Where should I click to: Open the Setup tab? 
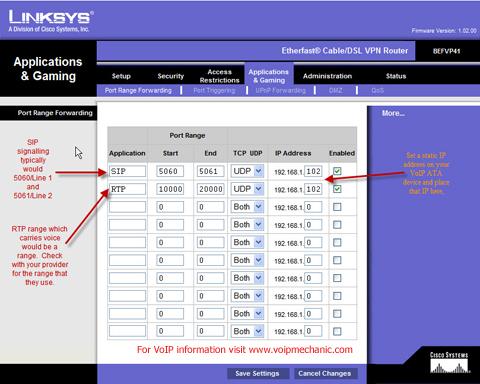pyautogui.click(x=121, y=76)
